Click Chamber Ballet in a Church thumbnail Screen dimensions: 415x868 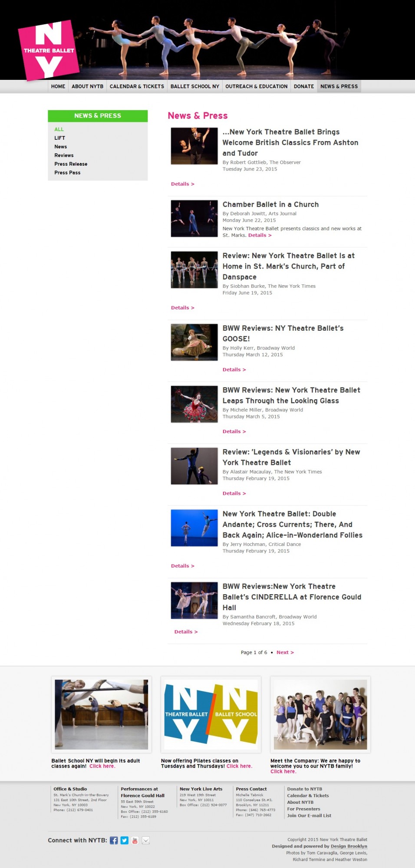tap(194, 218)
